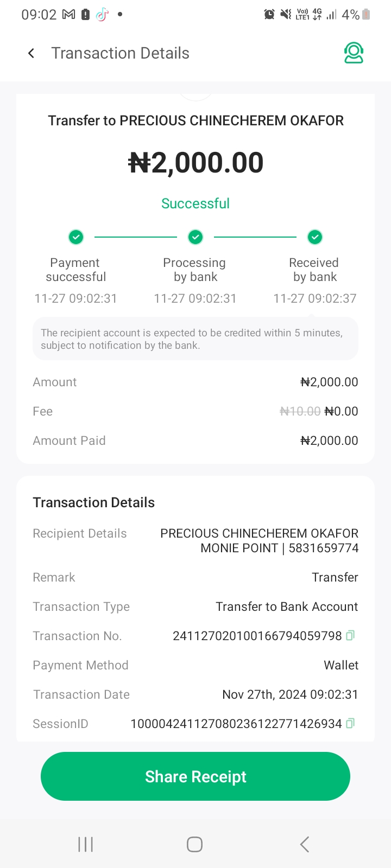391x868 pixels.
Task: Tap the back arrow beside Transaction Details
Action: (x=31, y=53)
